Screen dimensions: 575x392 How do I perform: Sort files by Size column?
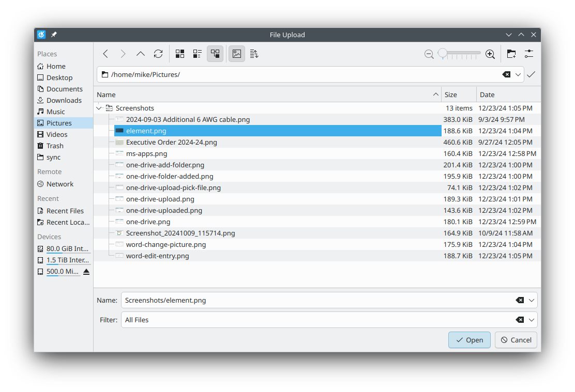(x=458, y=95)
